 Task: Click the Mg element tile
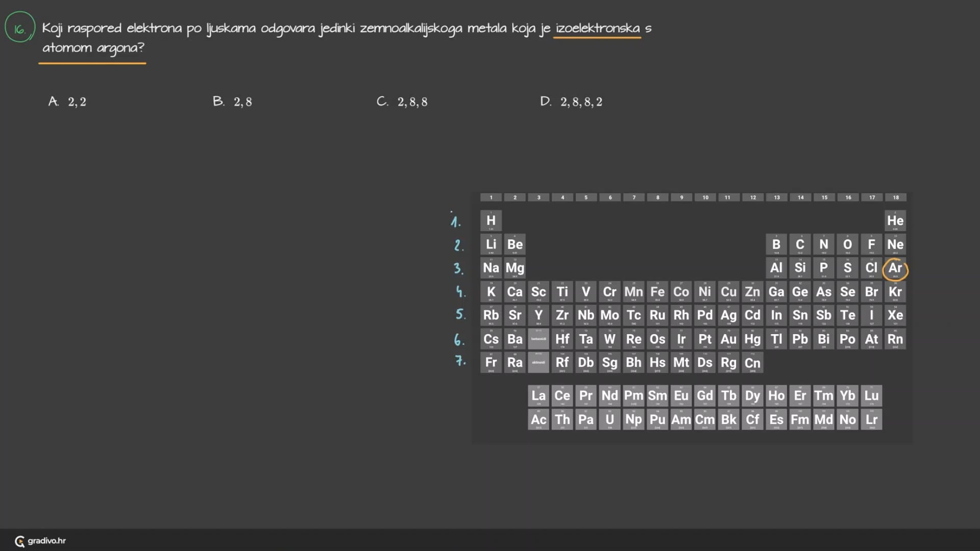pyautogui.click(x=514, y=268)
